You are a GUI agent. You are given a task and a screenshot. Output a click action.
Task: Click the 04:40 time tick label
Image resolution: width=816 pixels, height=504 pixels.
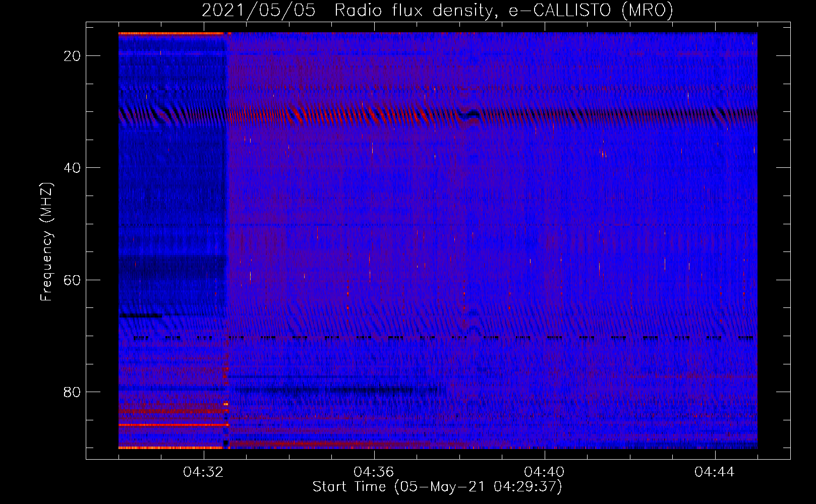pyautogui.click(x=545, y=472)
